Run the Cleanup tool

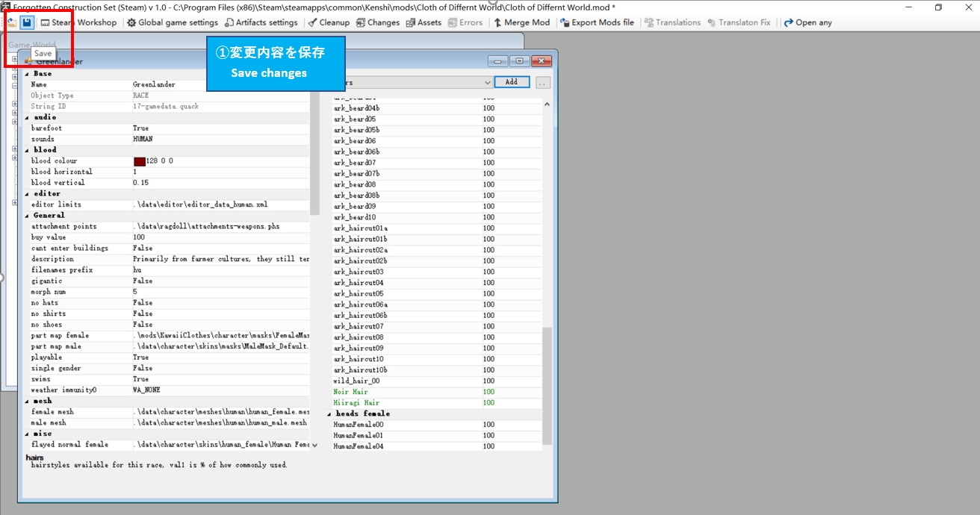(329, 22)
